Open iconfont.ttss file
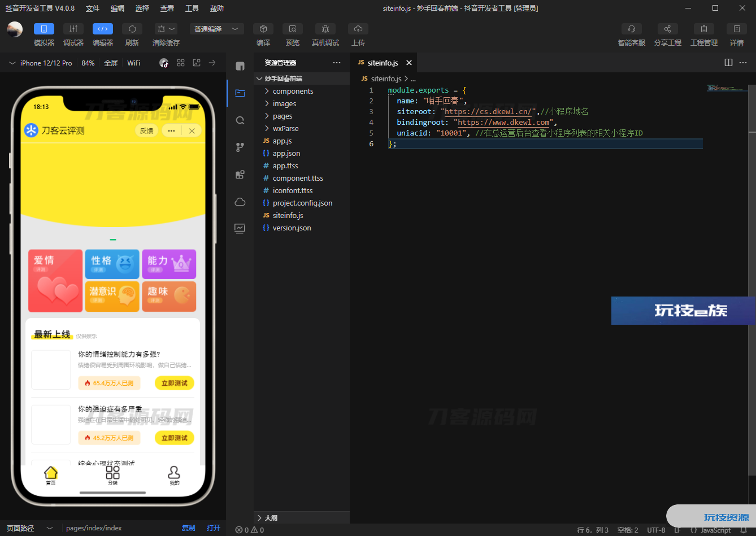Screen dimensions: 756x536 (302, 190)
